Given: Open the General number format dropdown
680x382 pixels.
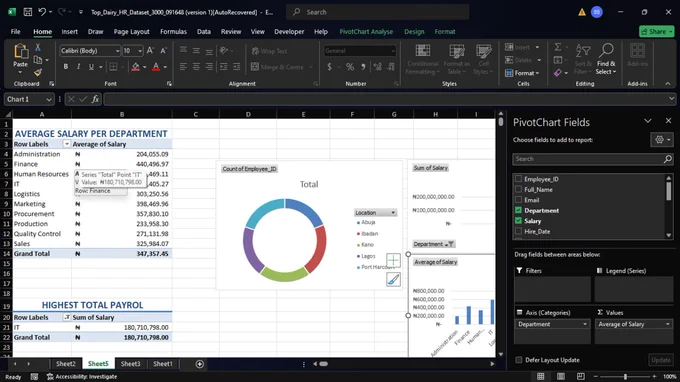Looking at the screenshot, I should click(x=393, y=51).
